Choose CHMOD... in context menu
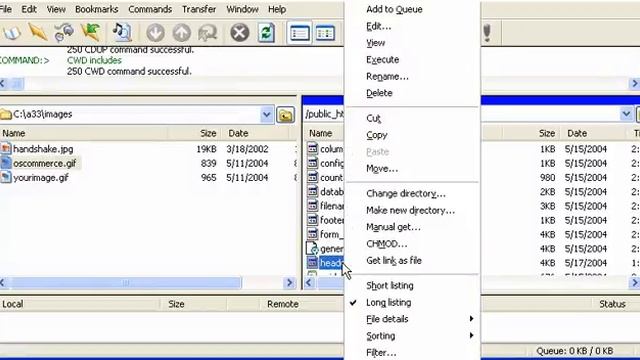This screenshot has width=640, height=360. click(x=386, y=244)
